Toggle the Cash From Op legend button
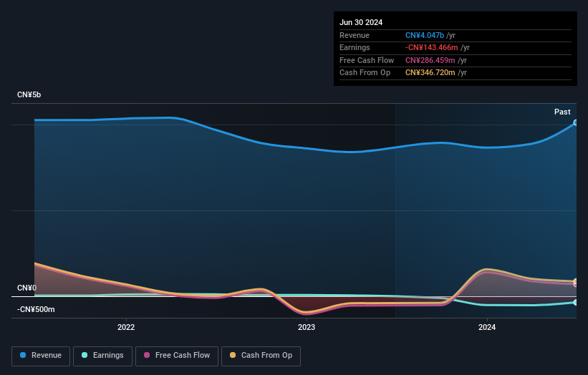Screen dimensions: 588x375 (261, 356)
